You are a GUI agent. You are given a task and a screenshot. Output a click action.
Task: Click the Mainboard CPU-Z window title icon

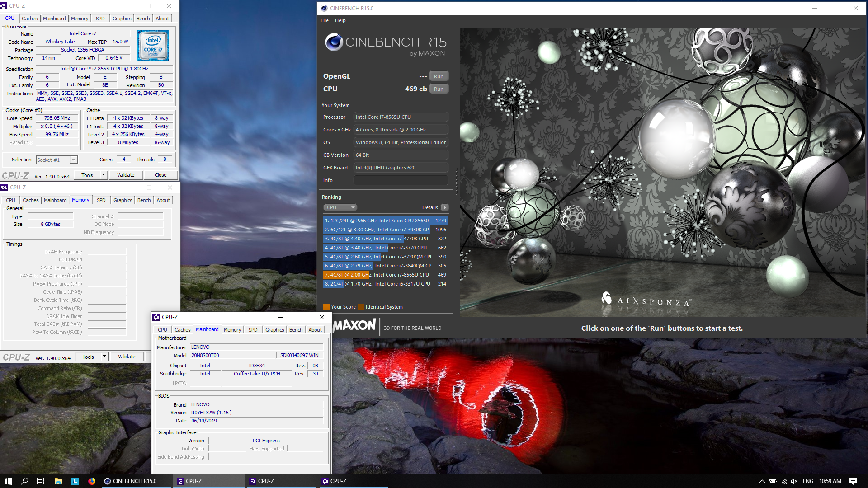point(156,317)
